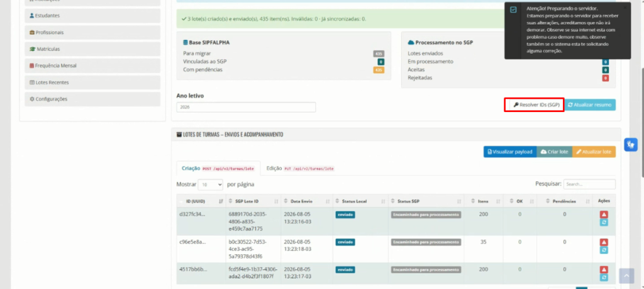The height and width of the screenshot is (289, 644).
Task: Sort table by Pendências column
Action: pos(564,201)
